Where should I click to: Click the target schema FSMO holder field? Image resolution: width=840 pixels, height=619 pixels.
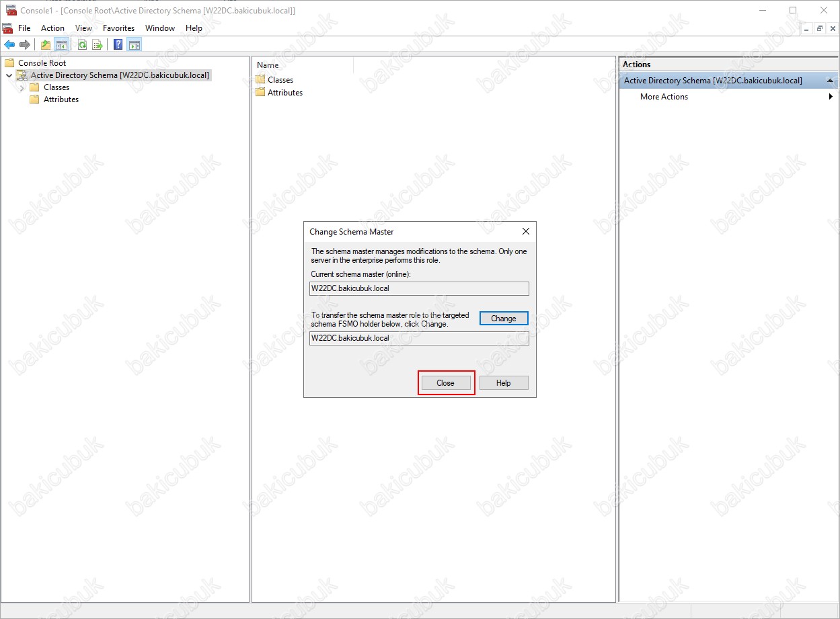click(420, 338)
